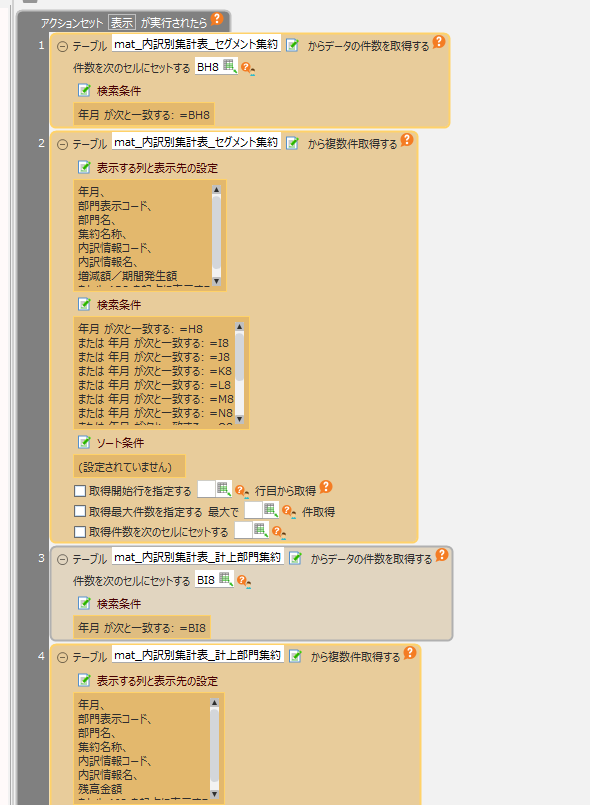This screenshot has width=590, height=805.
Task: Click scroll down arrow of action 2 search conditions
Action: 239,419
